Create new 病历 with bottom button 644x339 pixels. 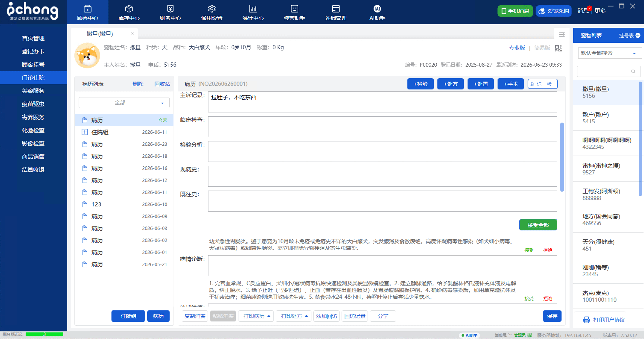[158, 316]
